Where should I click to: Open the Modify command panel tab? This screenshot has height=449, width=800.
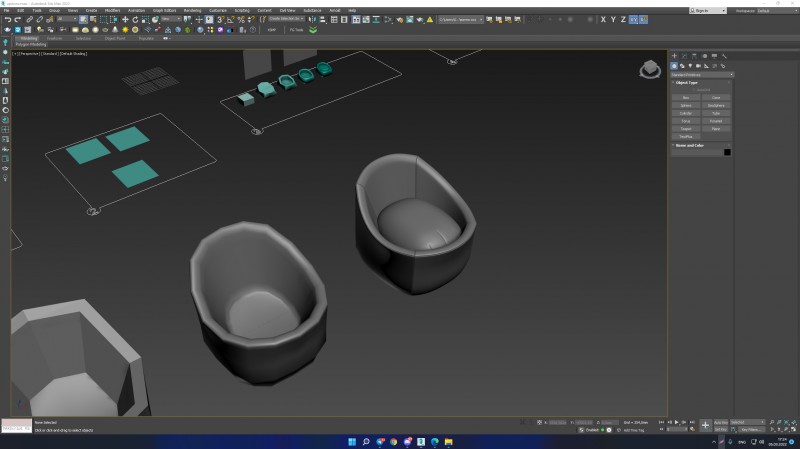(684, 56)
